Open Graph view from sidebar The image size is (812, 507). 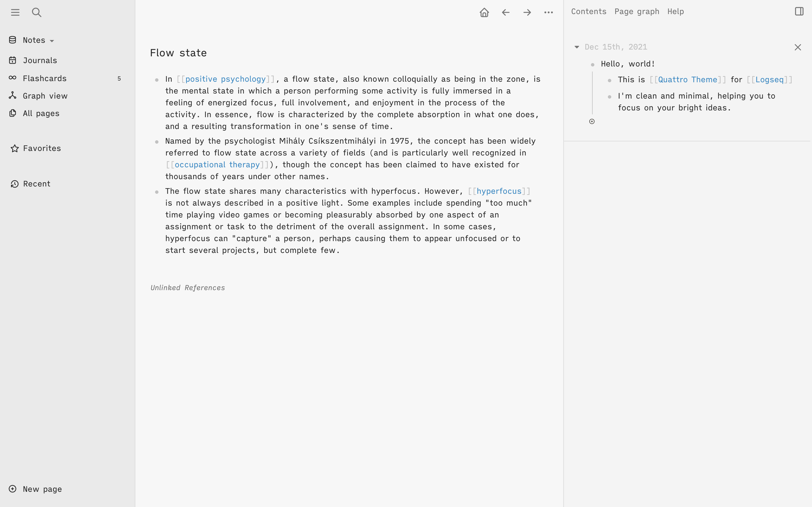click(x=45, y=96)
